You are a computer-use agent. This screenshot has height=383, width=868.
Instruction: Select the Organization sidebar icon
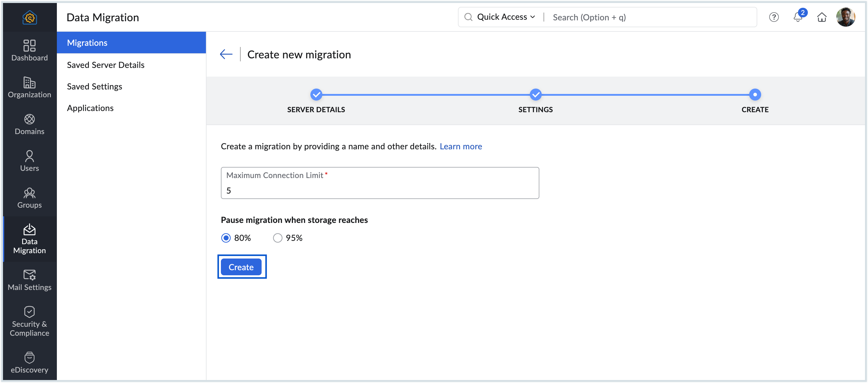(x=29, y=88)
